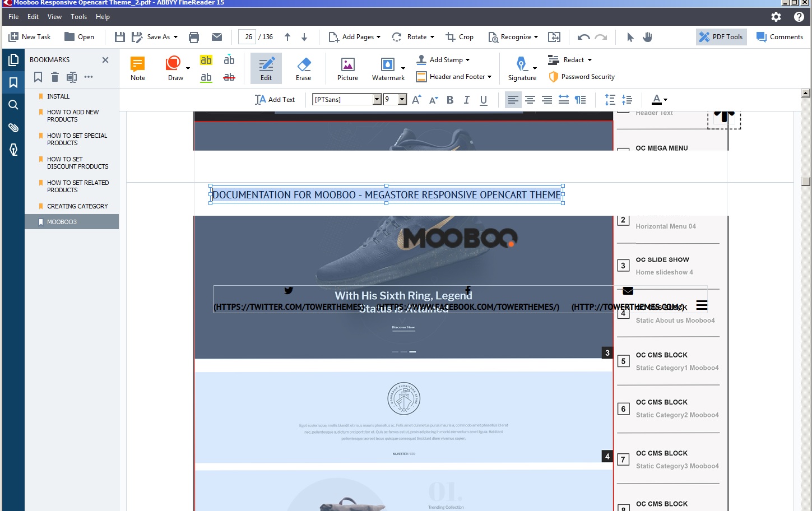The image size is (812, 511).
Task: Expand the Save As dropdown arrow
Action: [175, 37]
